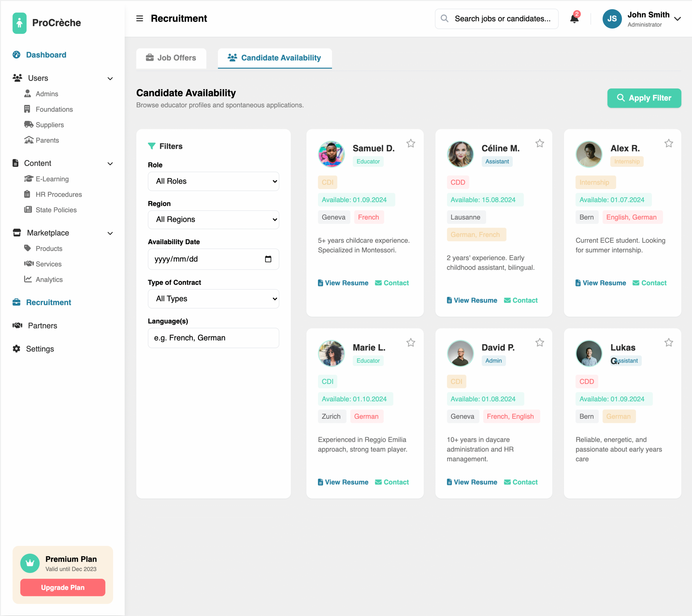The height and width of the screenshot is (616, 692).
Task: Open State Policies in sidebar
Action: coord(56,210)
